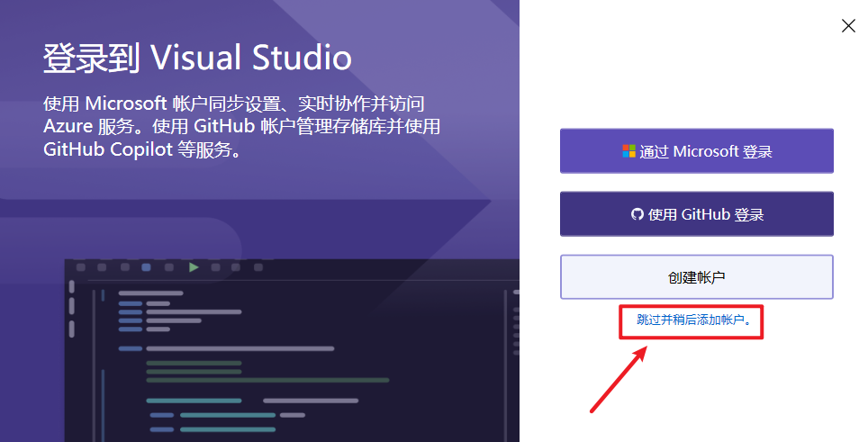Click the leftmost gray square in illustration toolbar
This screenshot has width=868, height=442.
coord(80,267)
